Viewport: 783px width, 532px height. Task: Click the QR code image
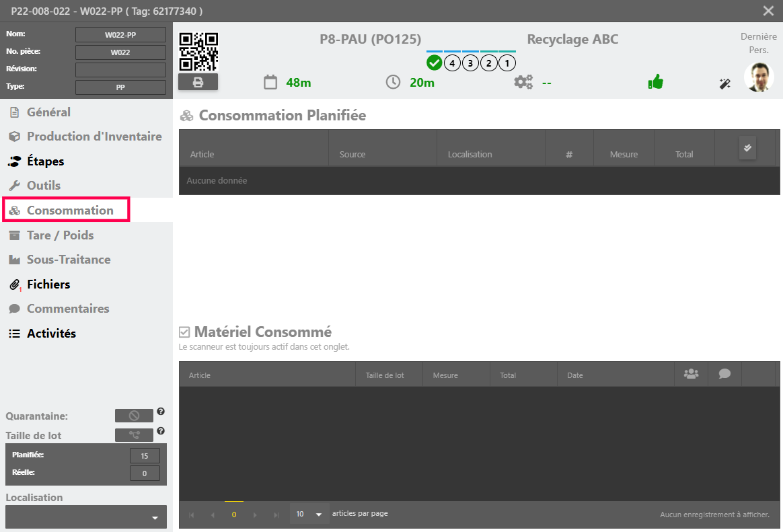click(x=198, y=52)
